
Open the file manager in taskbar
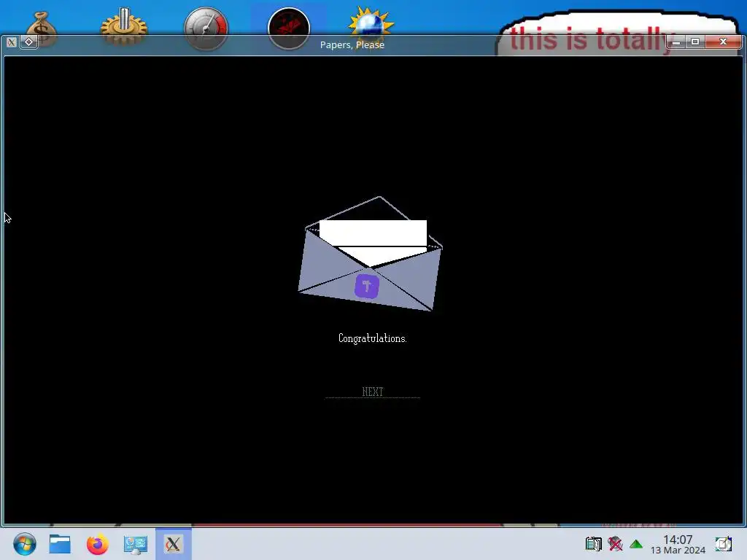pyautogui.click(x=60, y=544)
